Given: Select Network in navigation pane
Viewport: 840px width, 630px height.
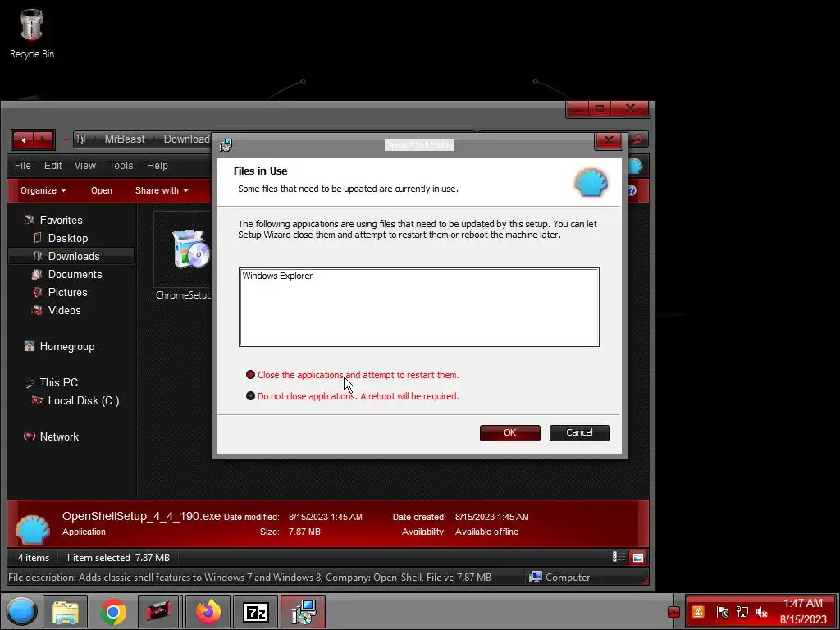Looking at the screenshot, I should (59, 436).
